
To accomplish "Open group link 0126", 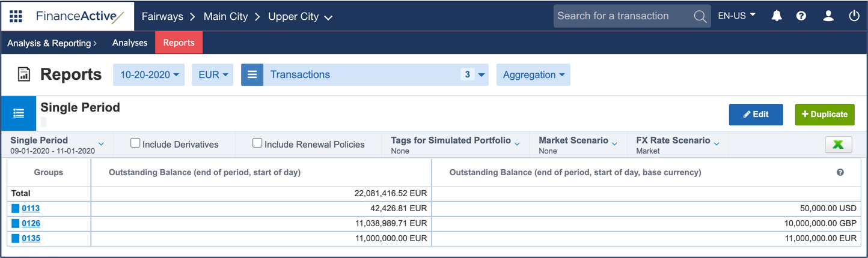I will [31, 223].
